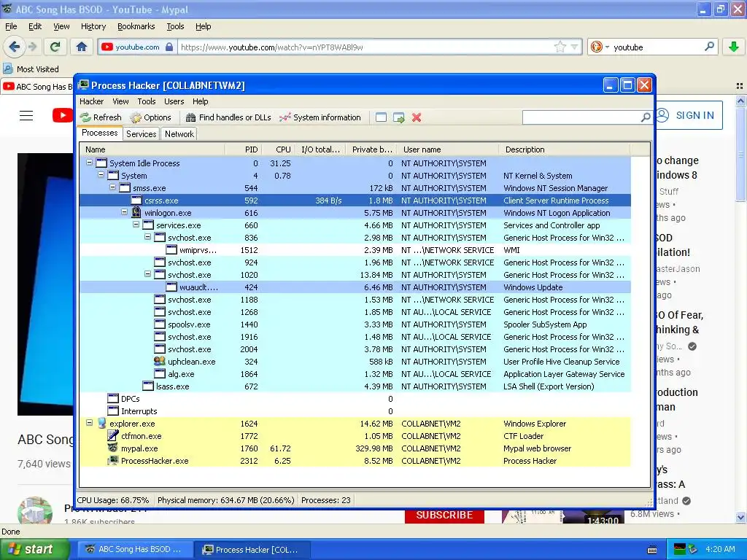Open Options in Process Hacker toolbar
747x560 pixels.
(150, 117)
